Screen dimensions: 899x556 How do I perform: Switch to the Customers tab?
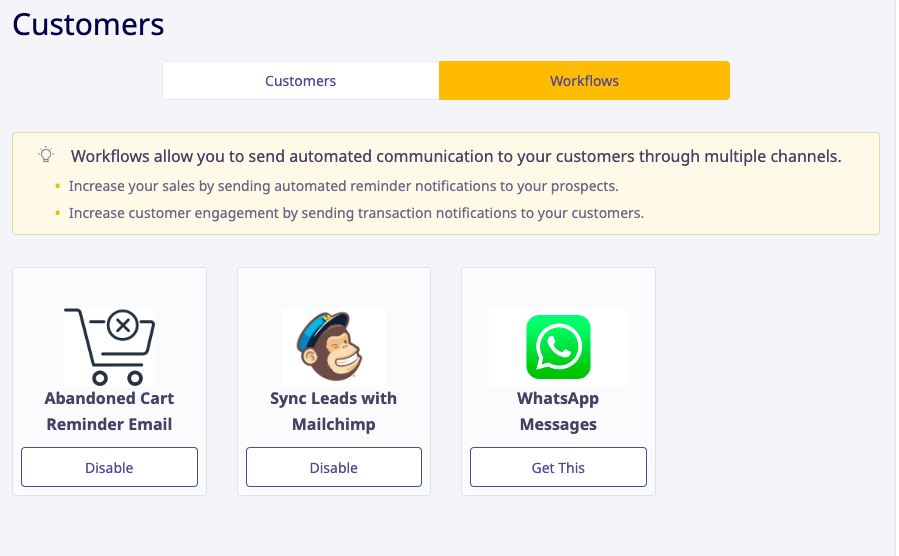point(300,81)
